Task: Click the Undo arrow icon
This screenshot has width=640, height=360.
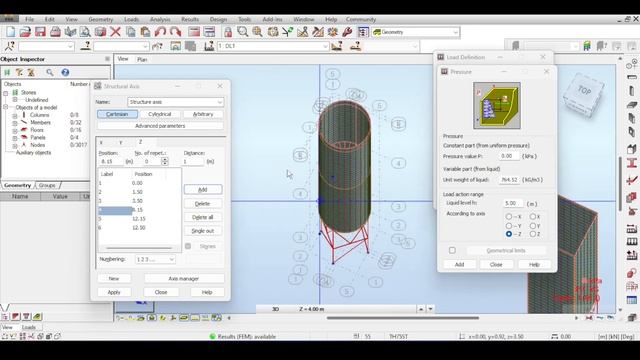Action: [160, 32]
